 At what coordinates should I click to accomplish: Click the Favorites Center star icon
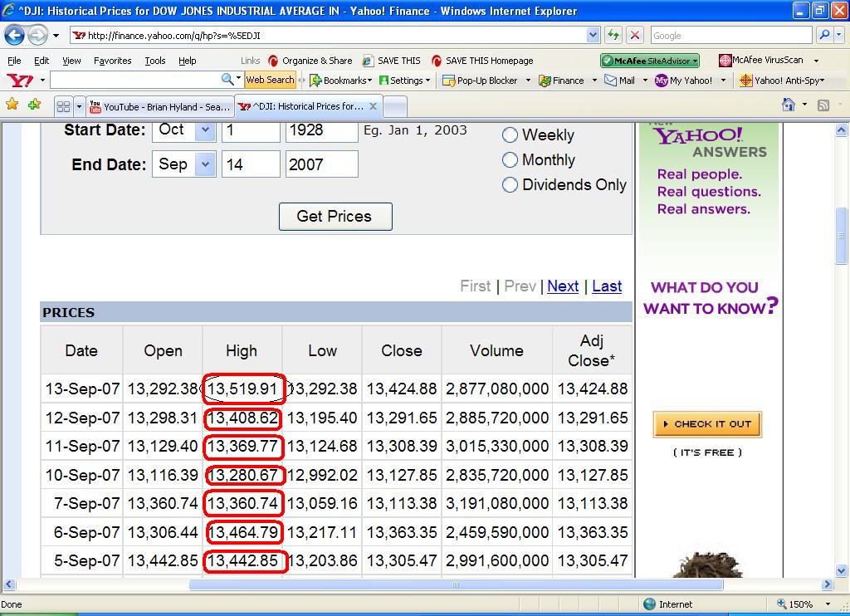(x=12, y=105)
